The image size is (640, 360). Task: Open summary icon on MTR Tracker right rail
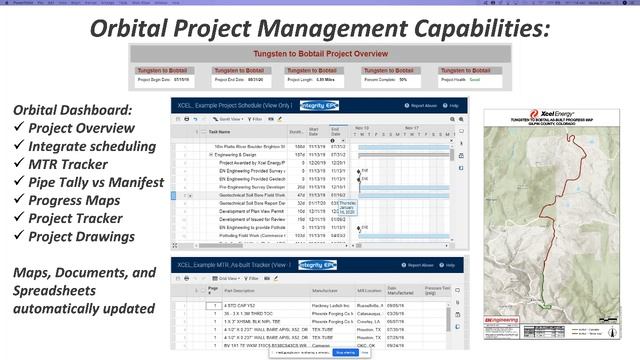pos(458,327)
